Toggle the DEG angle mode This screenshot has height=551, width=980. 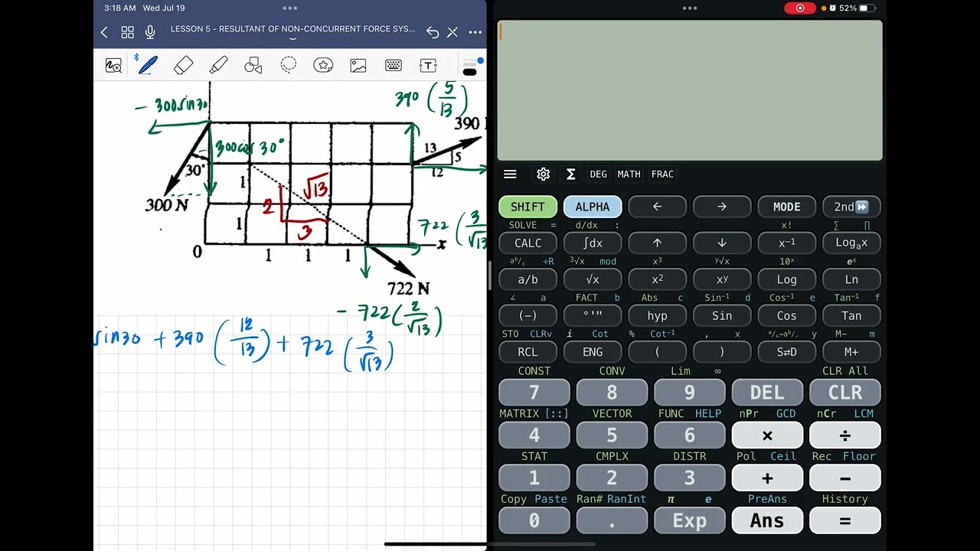point(598,174)
